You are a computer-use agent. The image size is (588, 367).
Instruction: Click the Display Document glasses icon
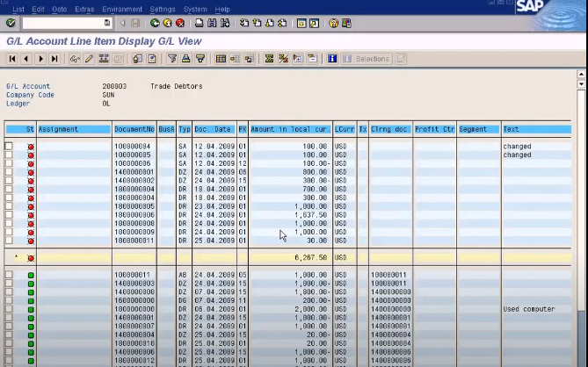tap(75, 59)
